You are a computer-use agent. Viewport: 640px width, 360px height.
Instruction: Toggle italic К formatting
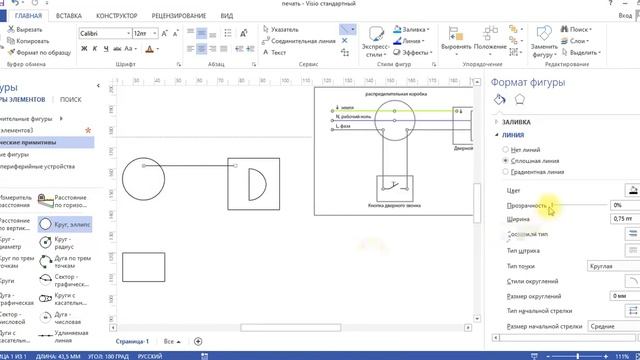pyautogui.click(x=95, y=49)
